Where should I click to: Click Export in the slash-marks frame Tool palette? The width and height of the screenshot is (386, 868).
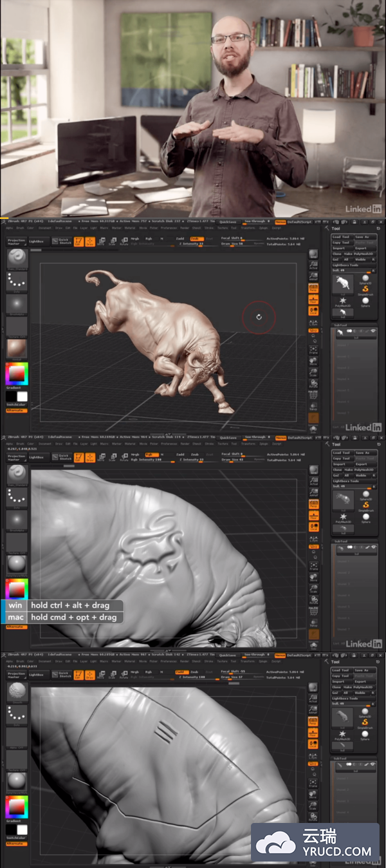pos(365,682)
